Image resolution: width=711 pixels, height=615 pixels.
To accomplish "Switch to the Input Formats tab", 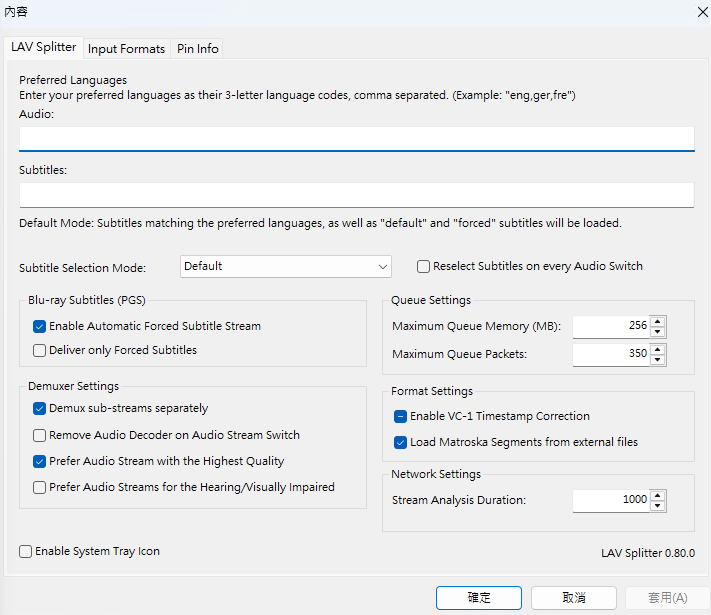I will pyautogui.click(x=126, y=48).
